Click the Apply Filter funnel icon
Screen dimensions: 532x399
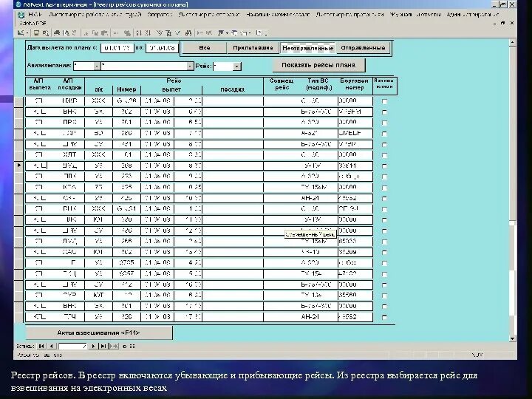[178, 33]
